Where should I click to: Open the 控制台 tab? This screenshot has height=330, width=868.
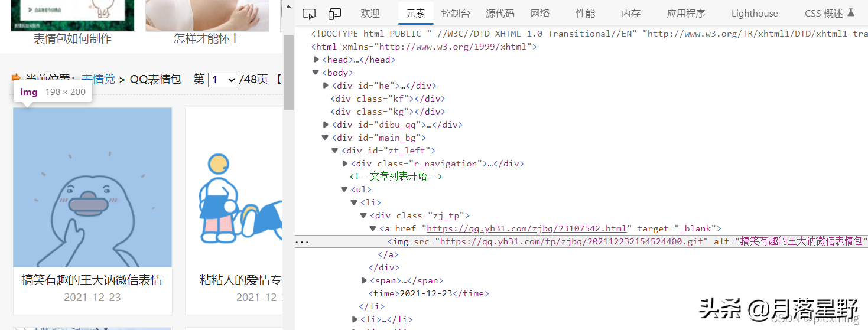click(456, 14)
